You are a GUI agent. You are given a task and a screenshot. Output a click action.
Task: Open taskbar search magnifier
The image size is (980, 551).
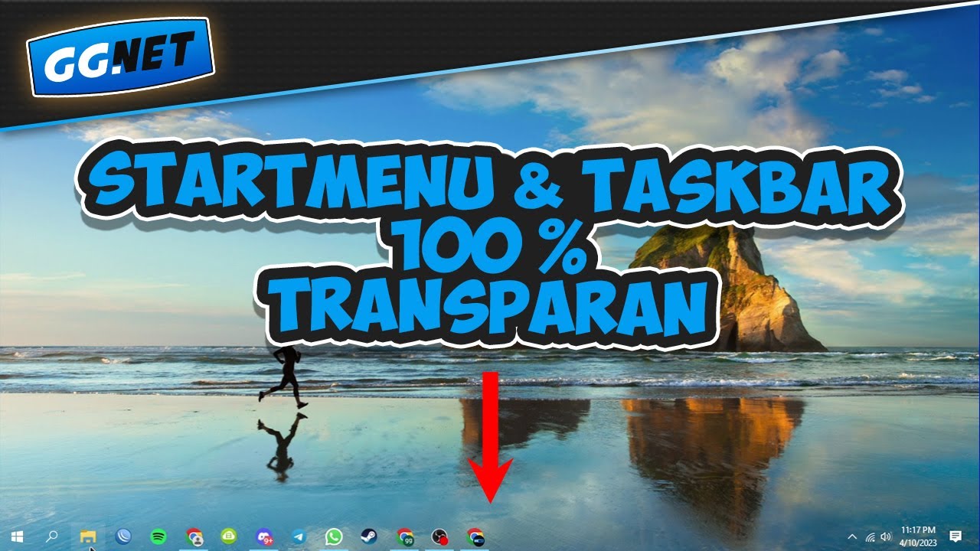tap(52, 536)
